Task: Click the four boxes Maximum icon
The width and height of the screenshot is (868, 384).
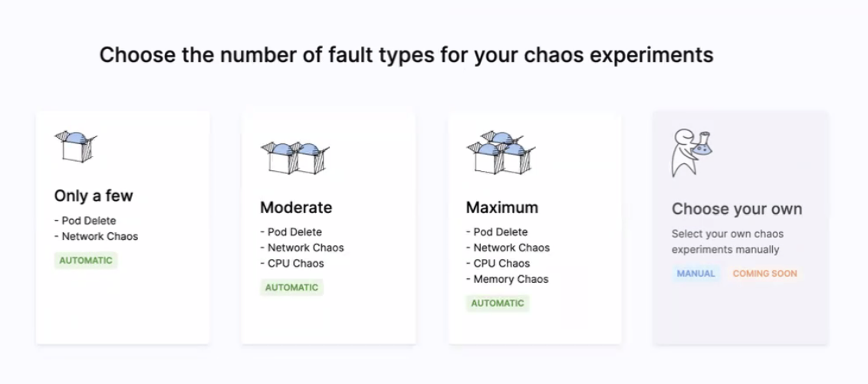Action: click(x=501, y=153)
